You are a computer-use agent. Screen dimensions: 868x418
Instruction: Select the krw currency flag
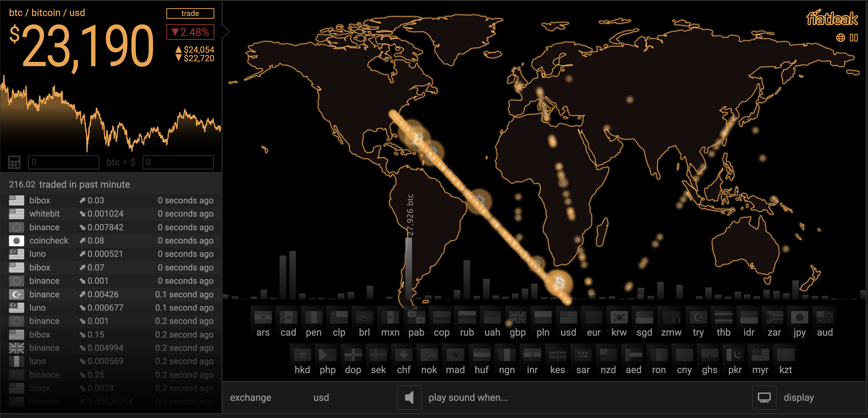[x=619, y=317]
